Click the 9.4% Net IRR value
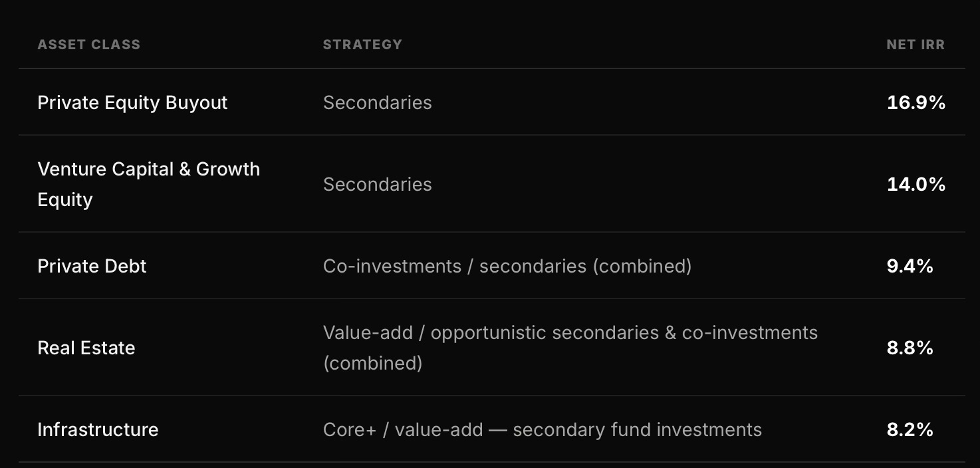The width and height of the screenshot is (980, 468). pyautogui.click(x=910, y=266)
